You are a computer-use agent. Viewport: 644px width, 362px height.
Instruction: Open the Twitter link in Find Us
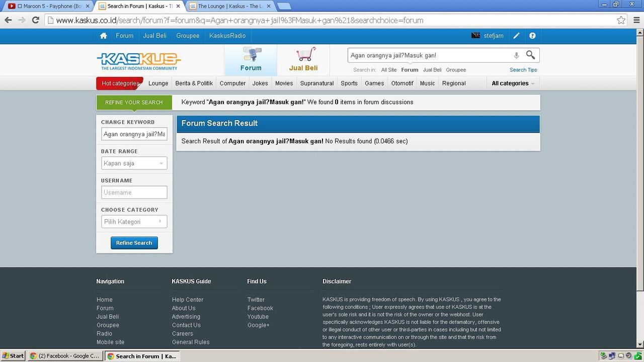(x=256, y=300)
